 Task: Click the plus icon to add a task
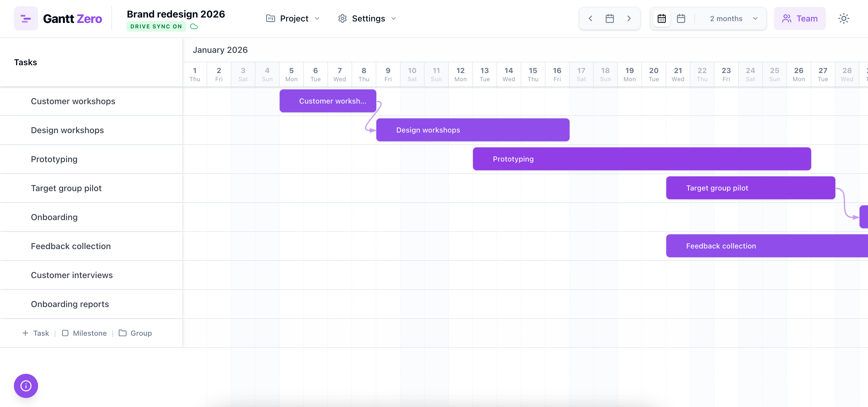[25, 333]
